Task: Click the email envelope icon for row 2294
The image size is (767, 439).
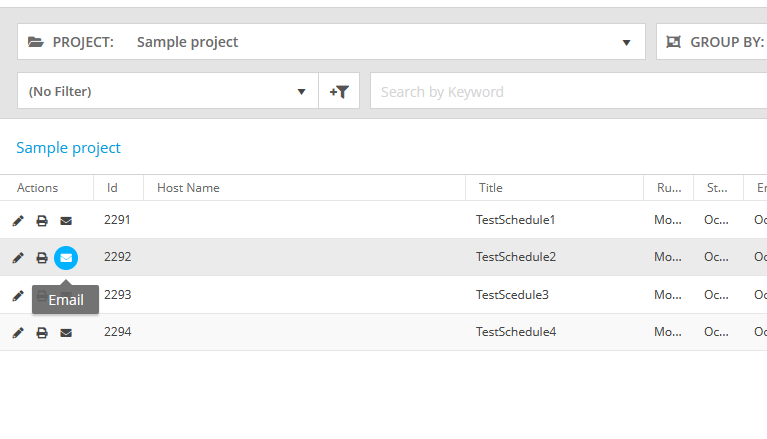Action: click(x=66, y=333)
